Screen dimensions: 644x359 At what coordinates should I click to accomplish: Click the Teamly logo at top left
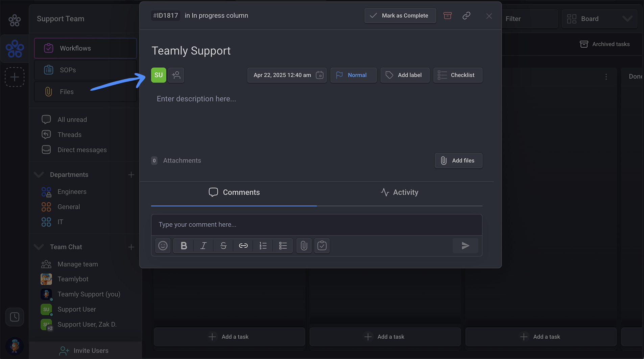click(15, 20)
